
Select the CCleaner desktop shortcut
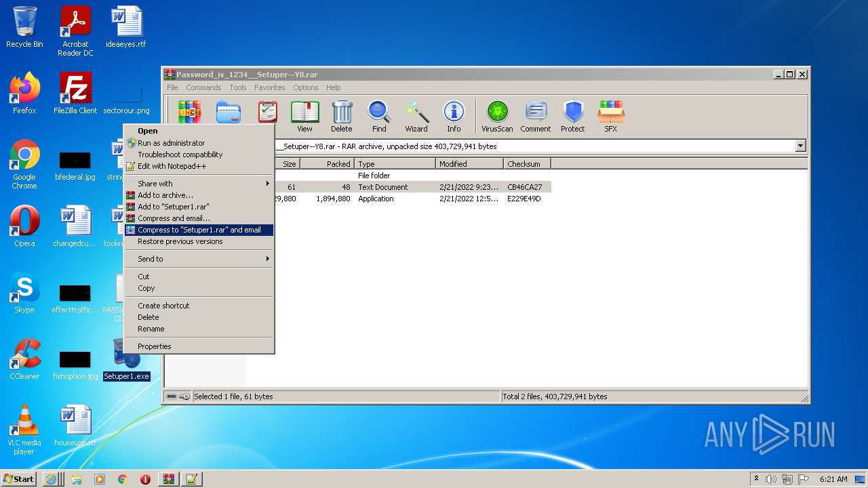tap(24, 359)
